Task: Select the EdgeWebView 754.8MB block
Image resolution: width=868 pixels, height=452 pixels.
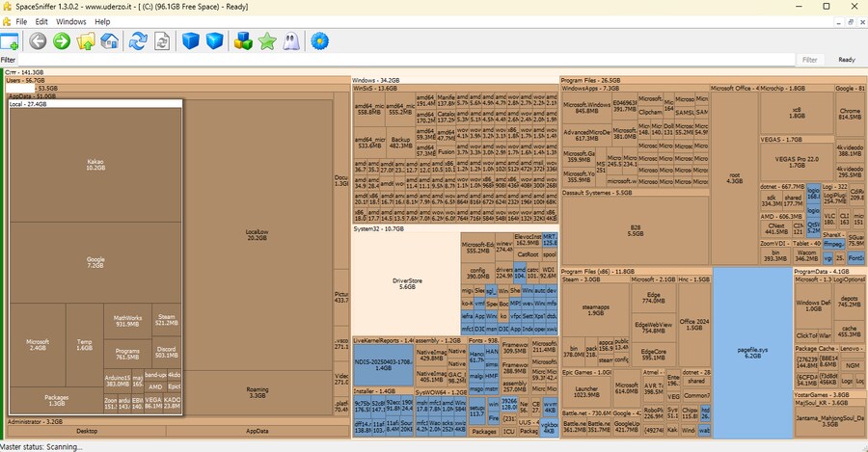Action: tap(653, 328)
